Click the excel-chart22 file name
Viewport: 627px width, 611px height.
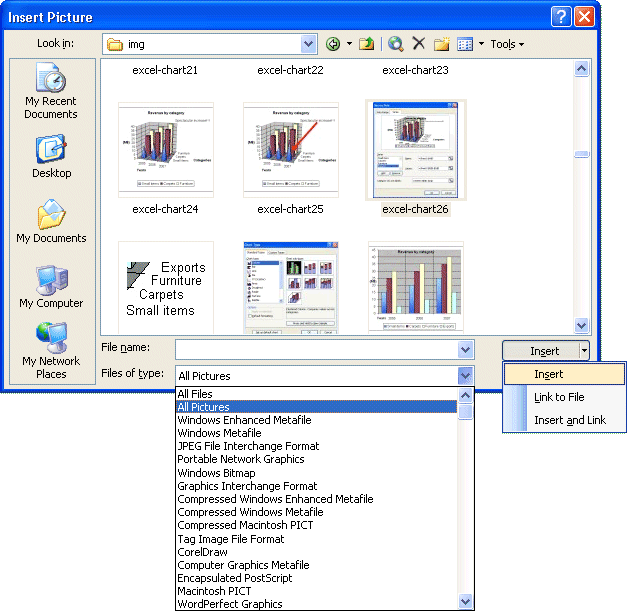click(290, 70)
